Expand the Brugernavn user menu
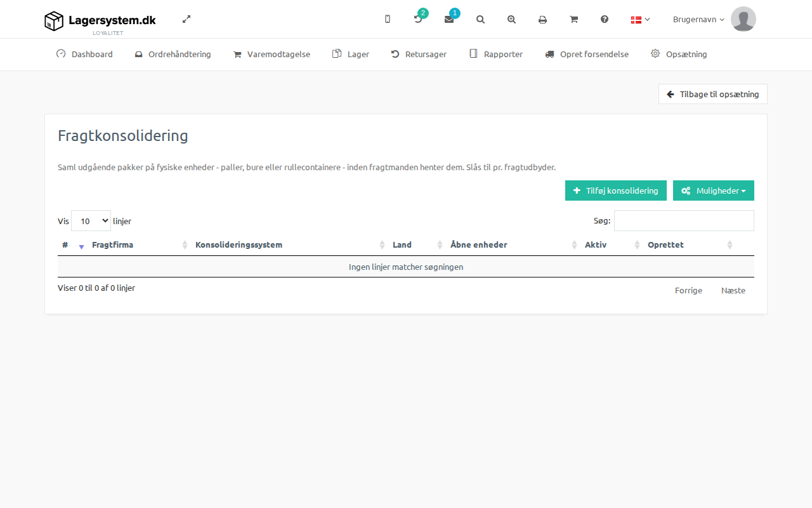The height and width of the screenshot is (508, 812). pos(698,19)
